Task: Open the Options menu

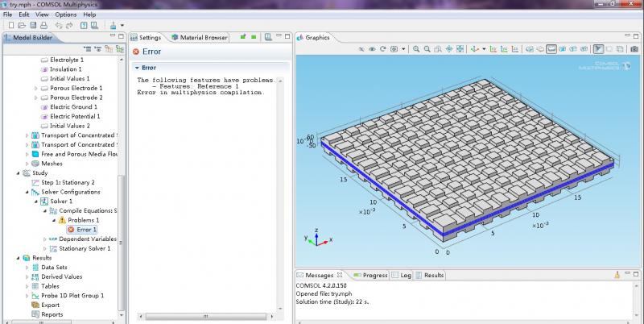Action: [x=66, y=15]
